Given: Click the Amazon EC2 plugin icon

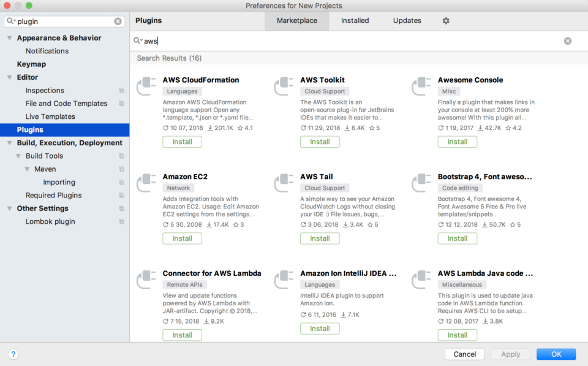Looking at the screenshot, I should [x=146, y=183].
